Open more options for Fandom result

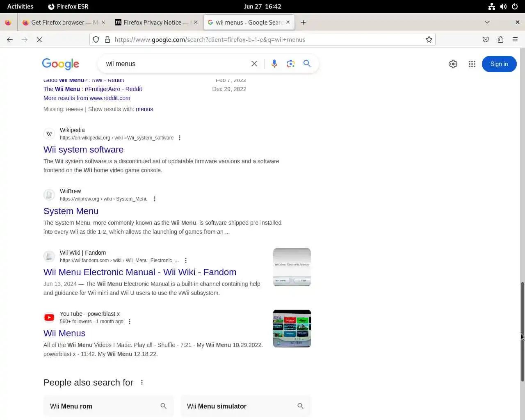tap(186, 260)
